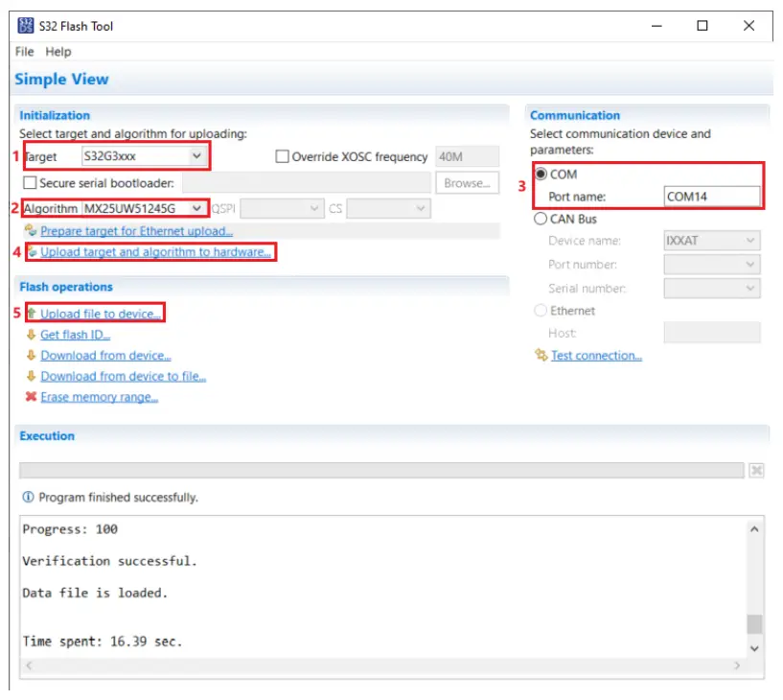Image resolution: width=783 pixels, height=700 pixels.
Task: Click the log scroll down arrow
Action: pyautogui.click(x=754, y=648)
